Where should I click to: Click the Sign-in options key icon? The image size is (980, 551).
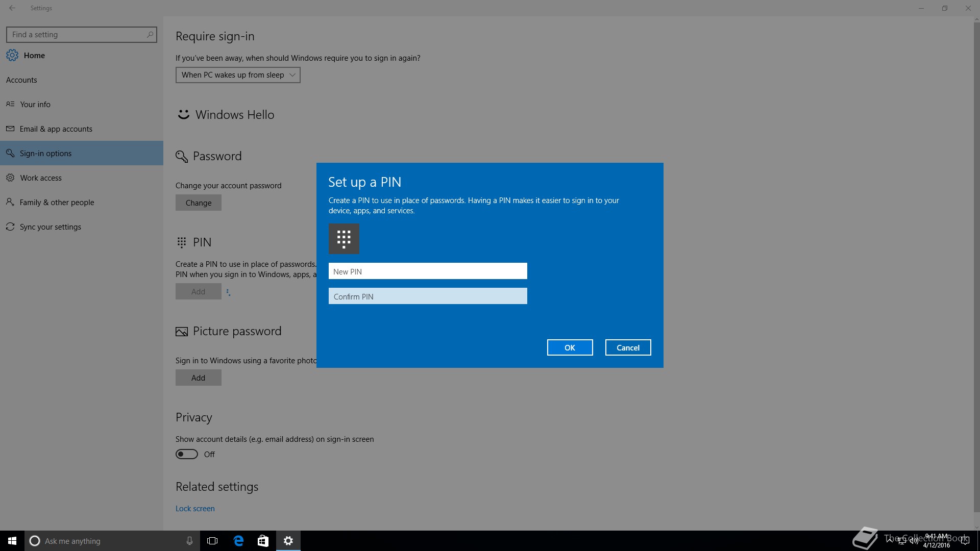coord(10,153)
